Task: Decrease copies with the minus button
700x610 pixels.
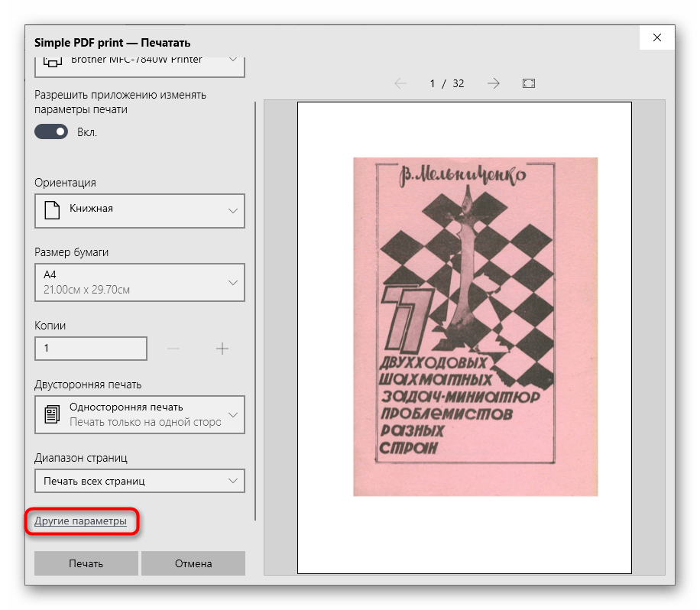Action: coord(173,349)
